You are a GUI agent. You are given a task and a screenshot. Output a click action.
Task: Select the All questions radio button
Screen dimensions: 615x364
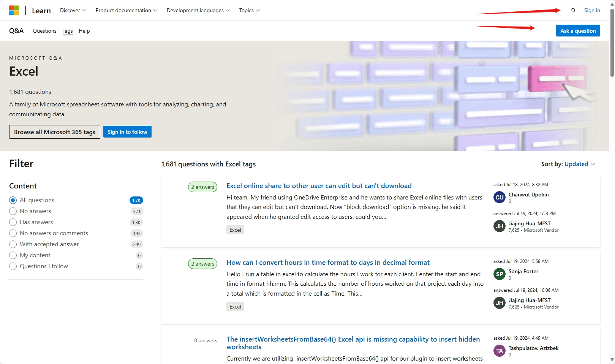pyautogui.click(x=13, y=200)
